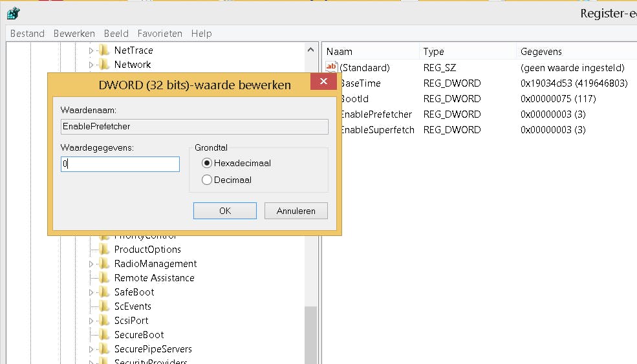Expand the SecurePipeServers tree node
637x364 pixels.
pyautogui.click(x=91, y=349)
